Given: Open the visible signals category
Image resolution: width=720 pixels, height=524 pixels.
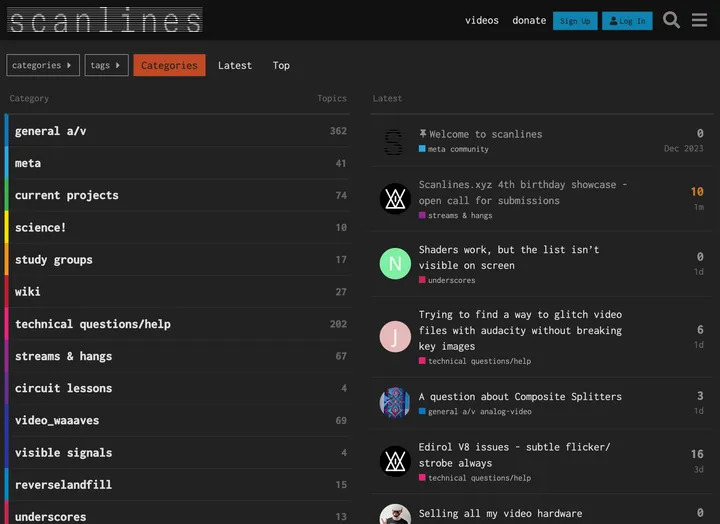Looking at the screenshot, I should (x=63, y=453).
